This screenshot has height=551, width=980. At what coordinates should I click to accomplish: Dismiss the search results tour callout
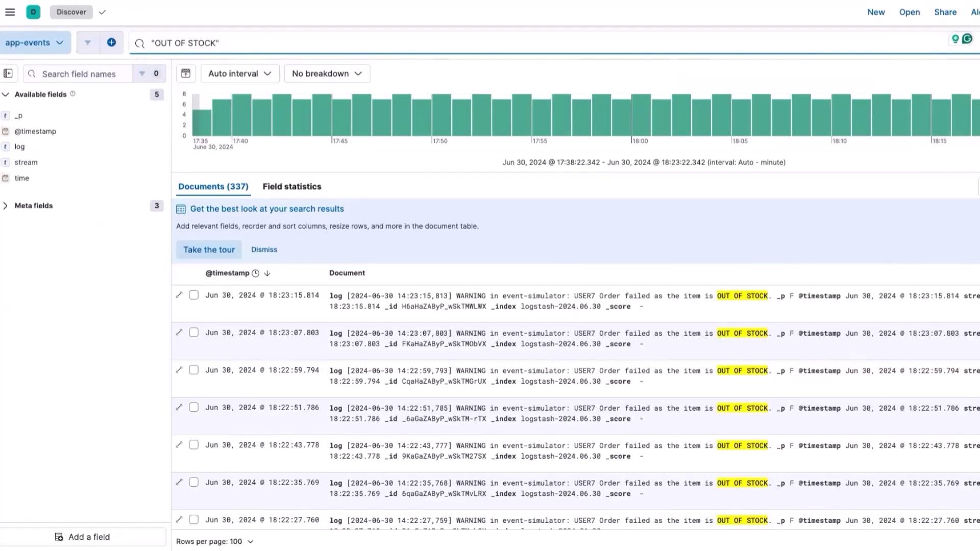coord(264,249)
